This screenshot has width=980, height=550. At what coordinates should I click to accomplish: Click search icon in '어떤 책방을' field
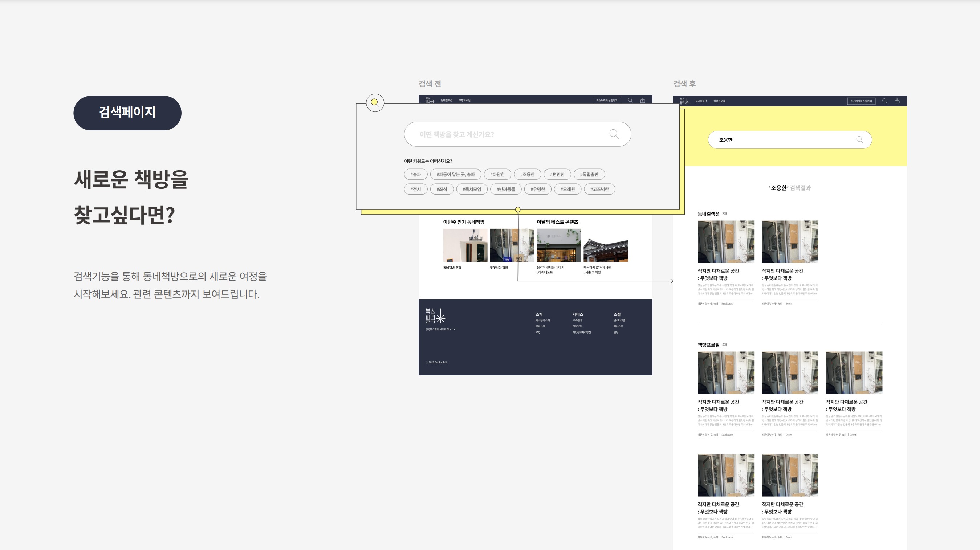pyautogui.click(x=614, y=134)
